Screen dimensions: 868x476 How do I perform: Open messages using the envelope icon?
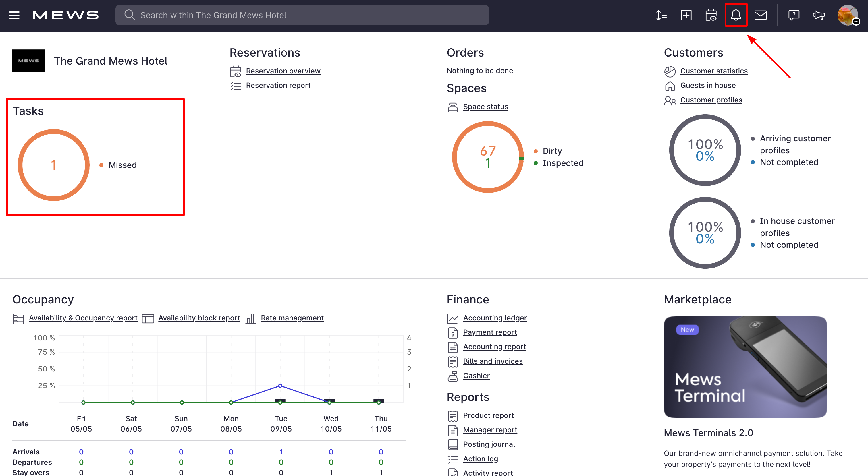pyautogui.click(x=761, y=15)
